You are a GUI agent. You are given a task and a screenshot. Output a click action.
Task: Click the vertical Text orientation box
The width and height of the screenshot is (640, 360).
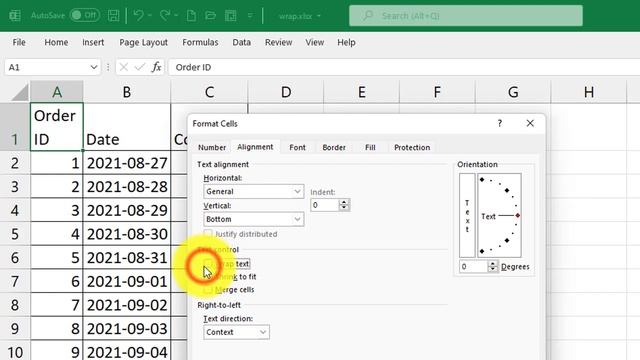click(x=467, y=216)
